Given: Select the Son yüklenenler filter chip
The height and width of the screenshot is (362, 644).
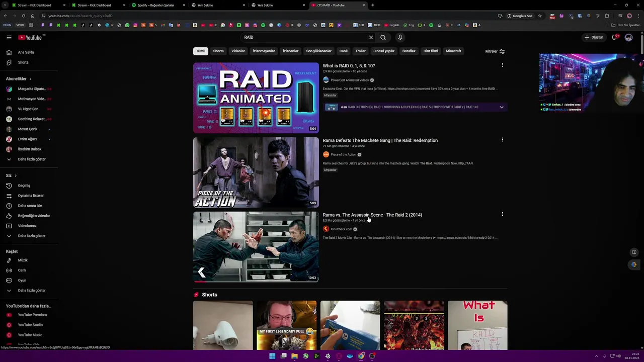Looking at the screenshot, I should (318, 51).
